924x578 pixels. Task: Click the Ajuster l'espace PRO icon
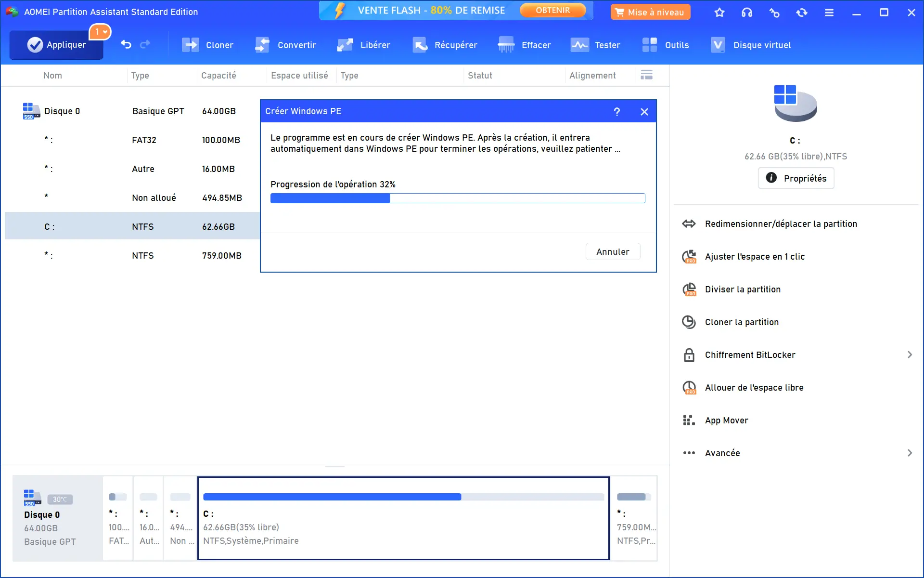pyautogui.click(x=689, y=257)
